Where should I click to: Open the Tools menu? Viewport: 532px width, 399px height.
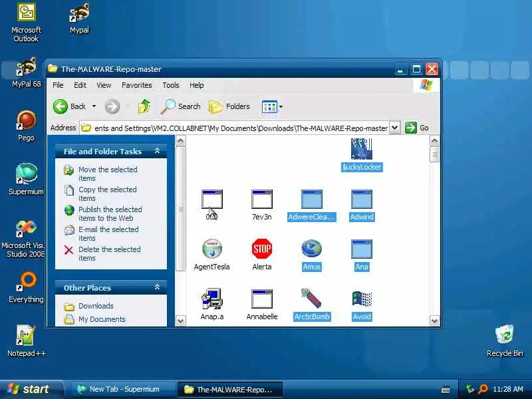coord(171,85)
